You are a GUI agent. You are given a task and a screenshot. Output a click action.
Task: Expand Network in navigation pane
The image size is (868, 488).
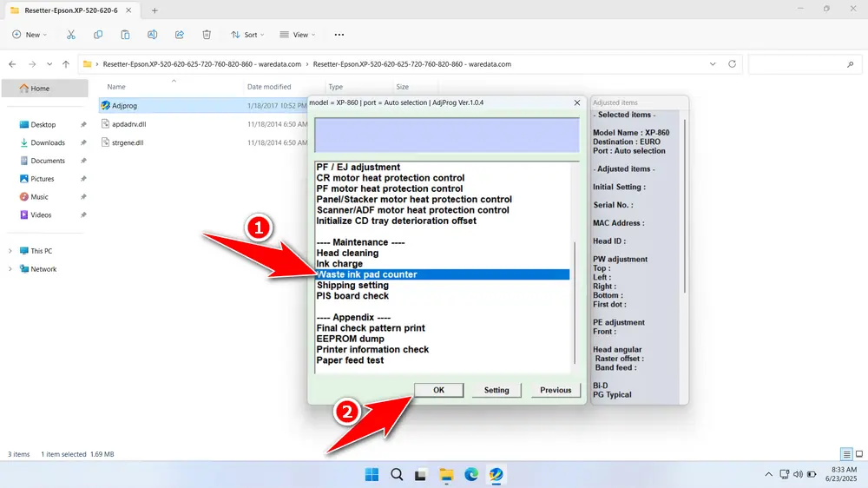pyautogui.click(x=10, y=269)
